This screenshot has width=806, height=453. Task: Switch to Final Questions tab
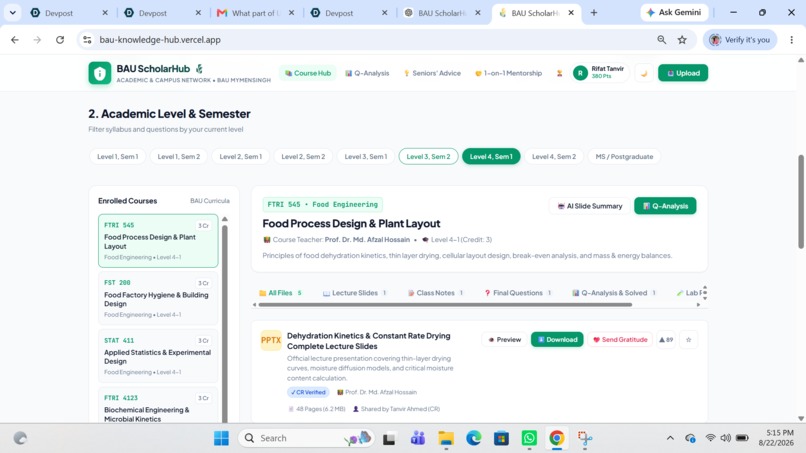[x=518, y=293]
